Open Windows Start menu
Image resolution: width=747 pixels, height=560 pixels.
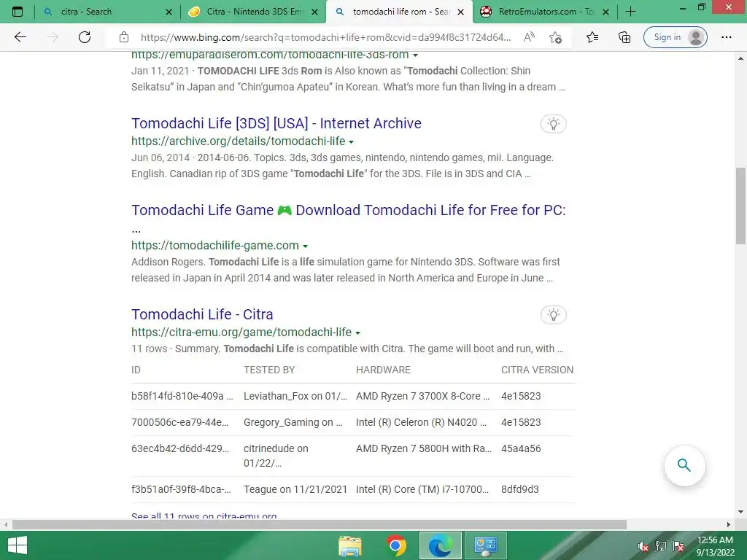pyautogui.click(x=18, y=545)
